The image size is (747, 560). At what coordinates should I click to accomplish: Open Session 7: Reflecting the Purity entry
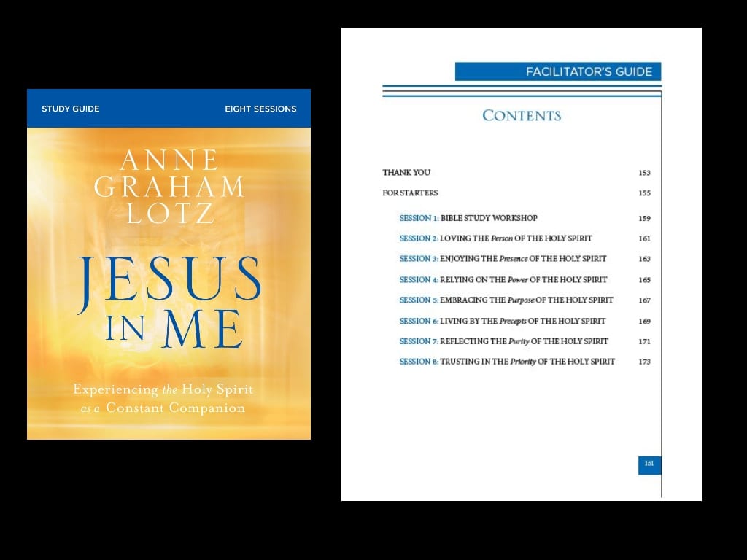[x=503, y=341]
